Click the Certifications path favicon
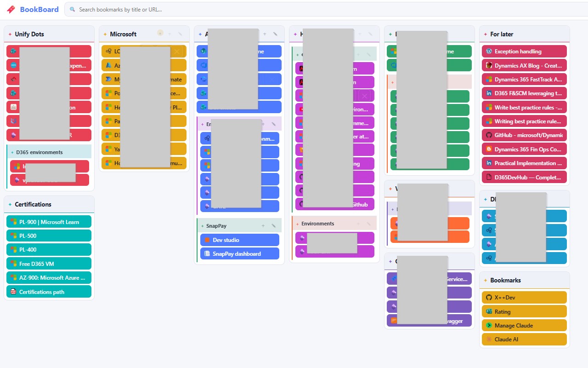The image size is (588, 368). click(x=14, y=292)
